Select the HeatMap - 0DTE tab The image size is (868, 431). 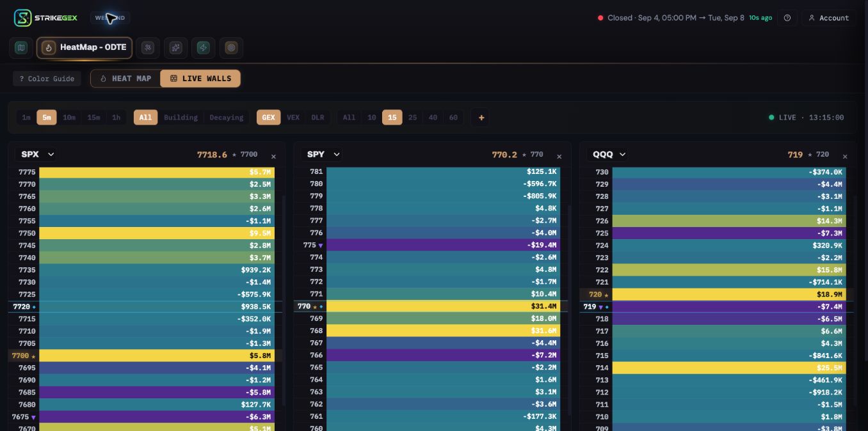click(84, 47)
